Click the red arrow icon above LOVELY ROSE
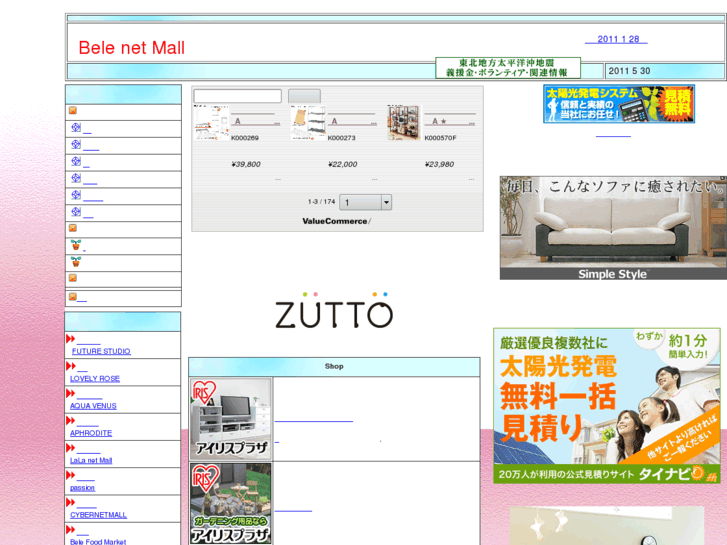This screenshot has height=545, width=727. 70,366
